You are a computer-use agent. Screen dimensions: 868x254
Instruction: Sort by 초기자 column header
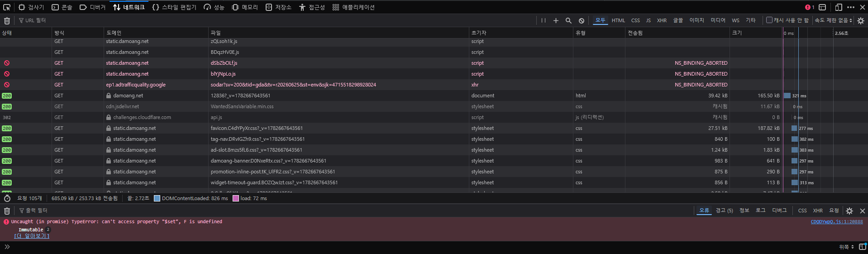pos(521,33)
